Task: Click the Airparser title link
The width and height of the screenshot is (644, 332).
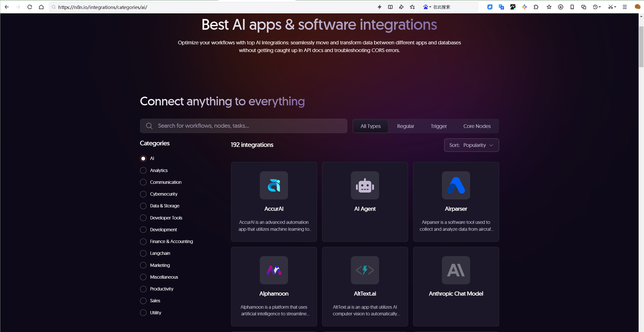Action: pos(456,209)
